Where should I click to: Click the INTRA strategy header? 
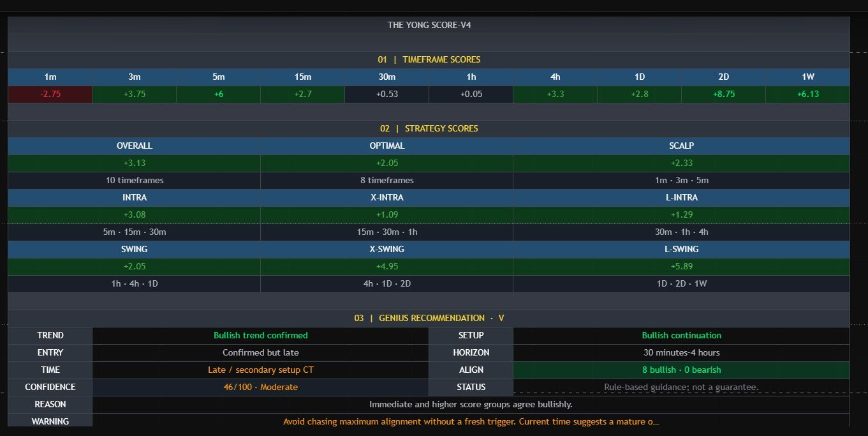point(134,197)
